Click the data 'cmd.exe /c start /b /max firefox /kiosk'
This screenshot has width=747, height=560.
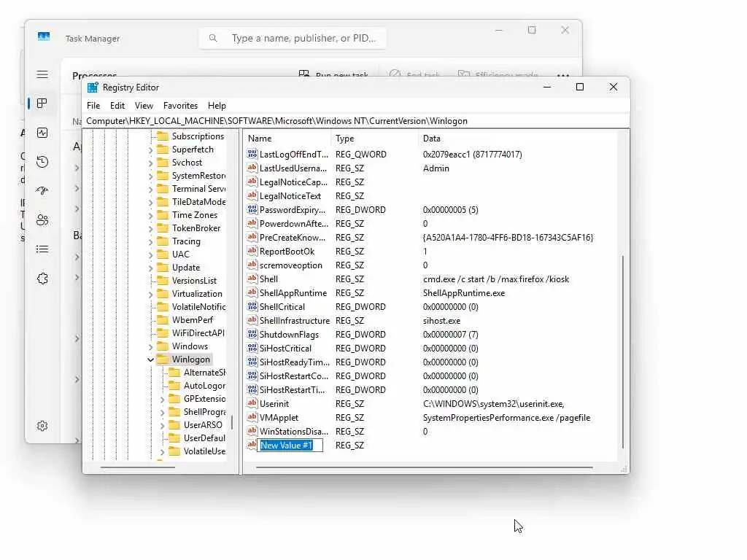pos(496,279)
